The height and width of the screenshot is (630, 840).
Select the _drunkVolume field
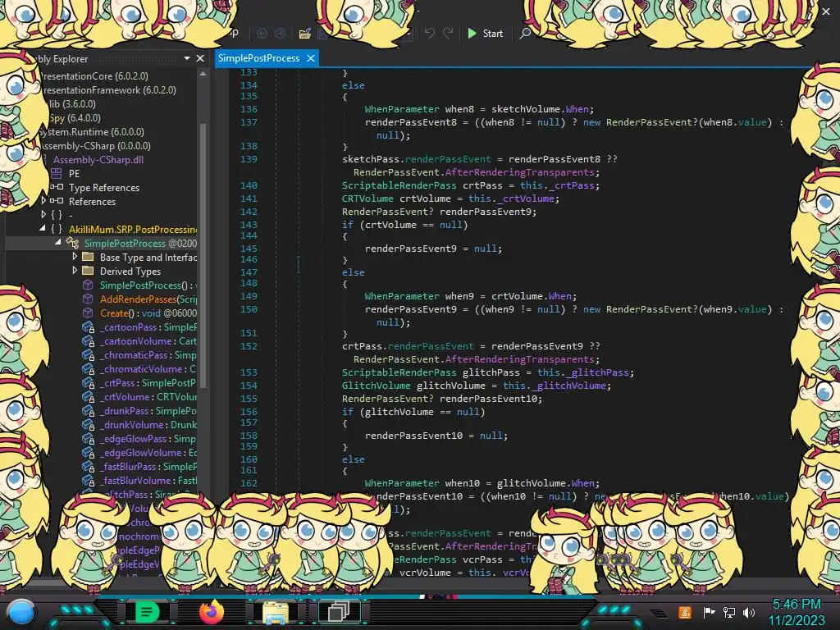(148, 424)
